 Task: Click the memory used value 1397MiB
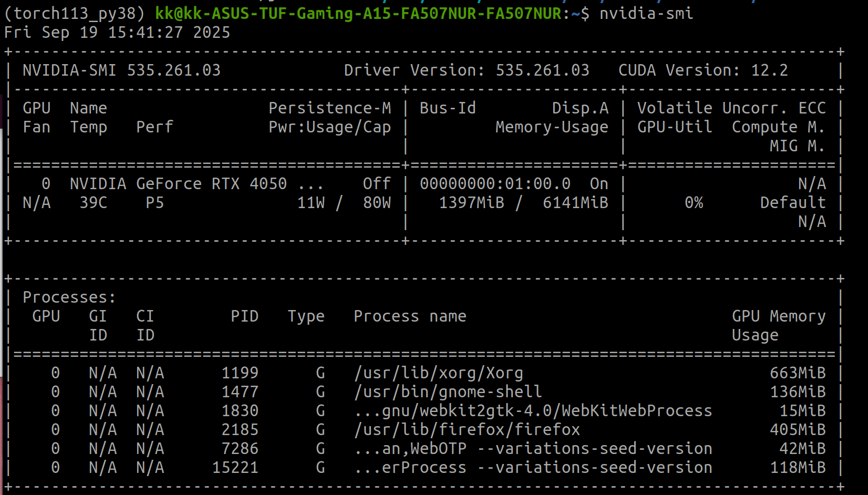click(x=471, y=203)
